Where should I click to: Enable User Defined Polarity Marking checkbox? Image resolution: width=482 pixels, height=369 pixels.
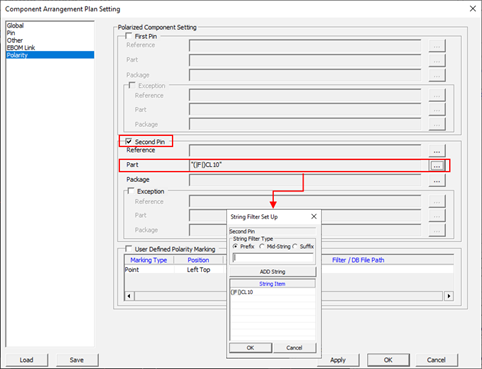[x=129, y=249]
